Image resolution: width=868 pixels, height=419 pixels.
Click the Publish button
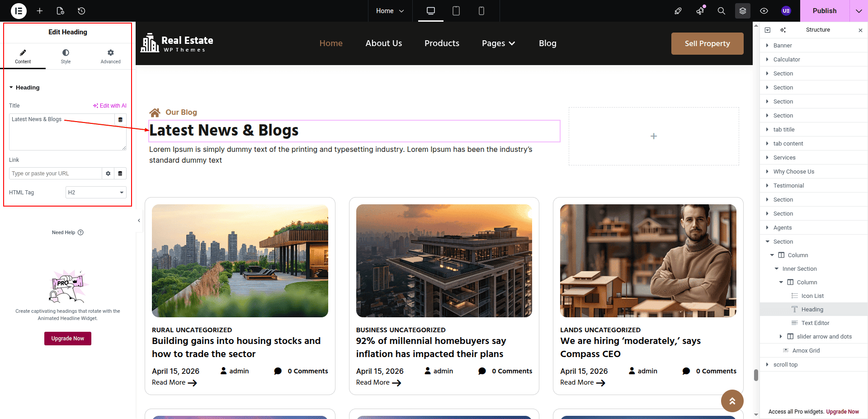(824, 11)
